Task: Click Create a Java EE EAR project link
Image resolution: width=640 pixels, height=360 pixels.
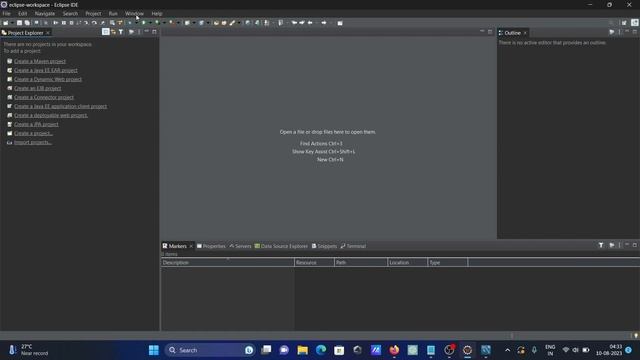Action: (46, 70)
